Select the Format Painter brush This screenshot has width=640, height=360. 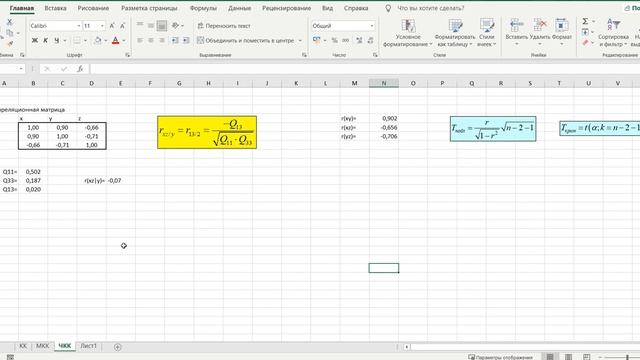(x=10, y=44)
